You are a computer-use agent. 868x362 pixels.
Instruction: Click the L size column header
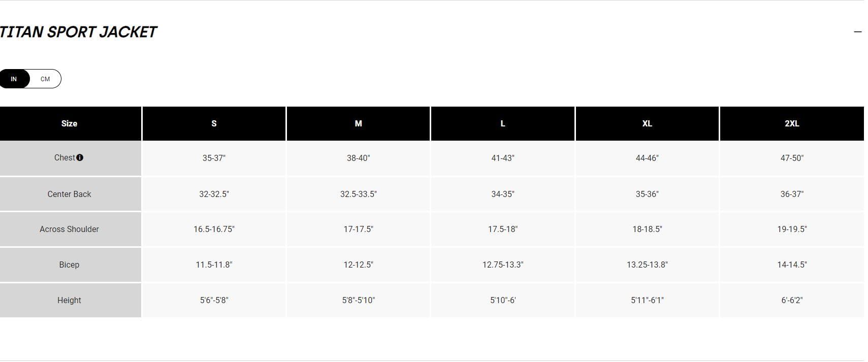coord(503,124)
